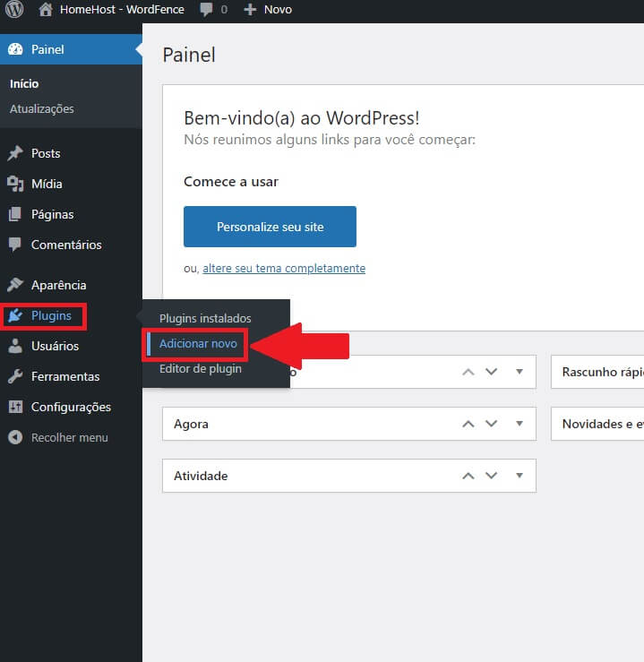The width and height of the screenshot is (644, 662).
Task: Move the Atividade widget up
Action: [x=468, y=476]
